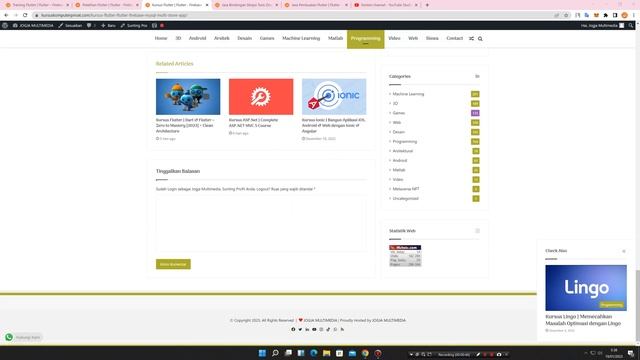Open the Contact menu item

point(454,38)
